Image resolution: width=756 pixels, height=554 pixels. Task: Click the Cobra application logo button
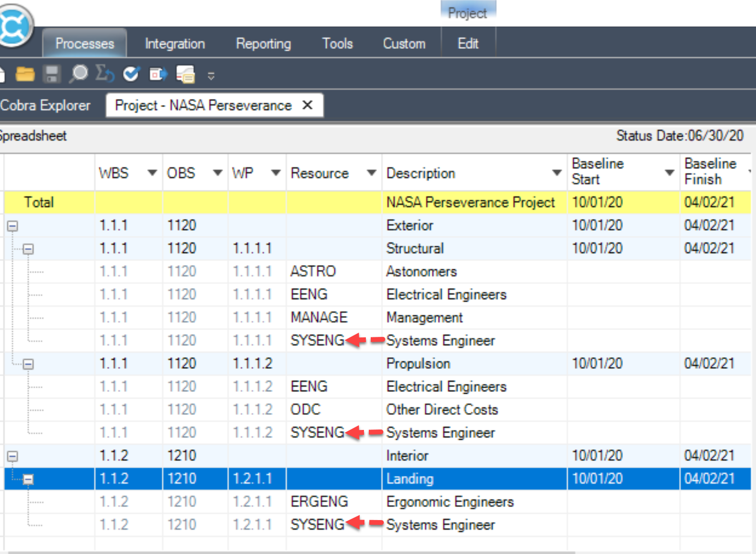click(x=15, y=25)
